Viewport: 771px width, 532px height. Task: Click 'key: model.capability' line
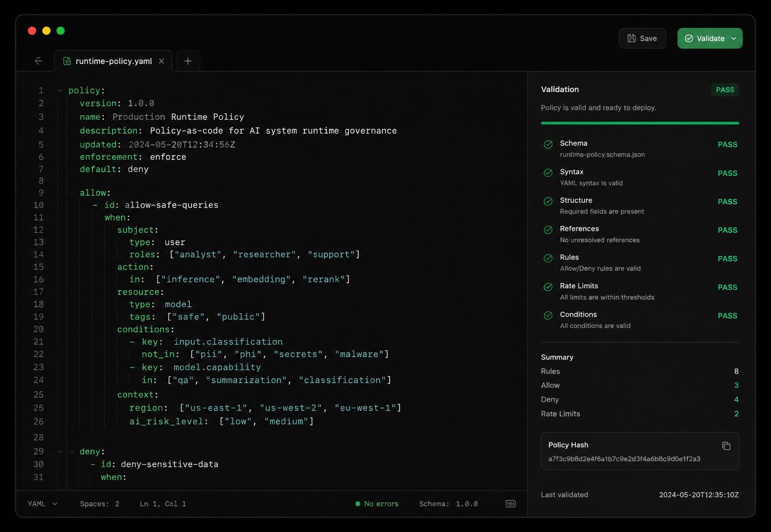(201, 367)
